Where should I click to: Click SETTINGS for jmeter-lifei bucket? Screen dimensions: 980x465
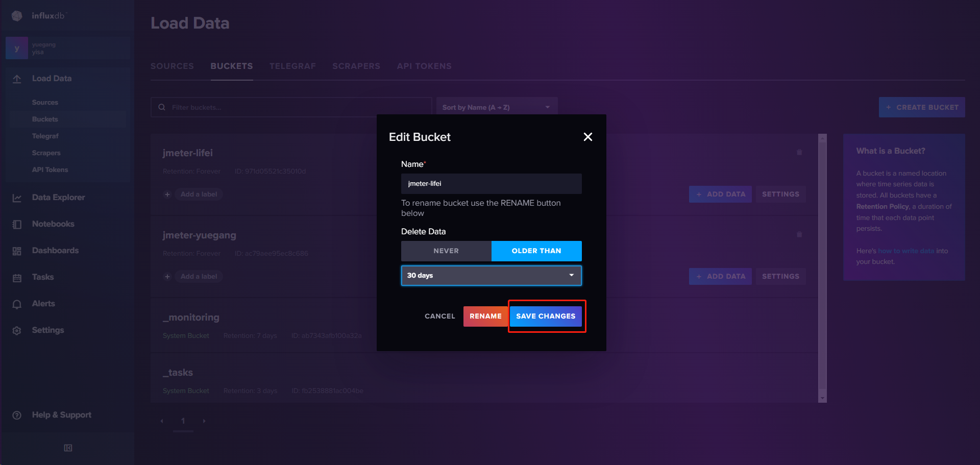coord(781,194)
